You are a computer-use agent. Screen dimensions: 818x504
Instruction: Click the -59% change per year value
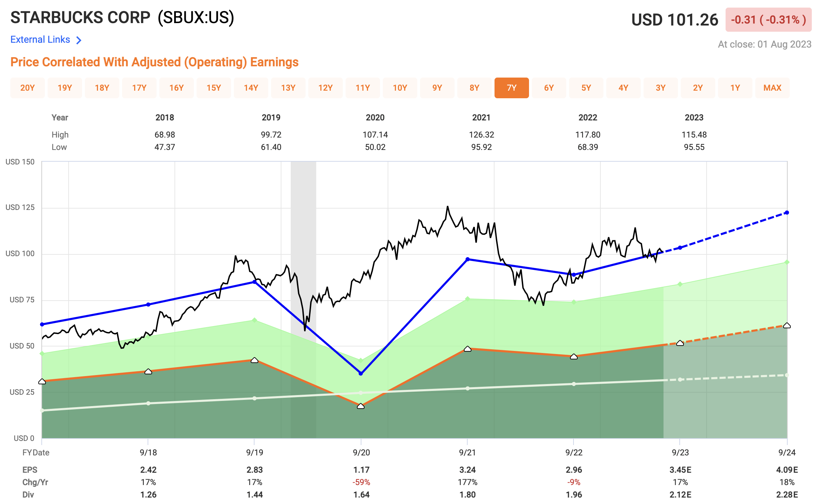coord(361,482)
